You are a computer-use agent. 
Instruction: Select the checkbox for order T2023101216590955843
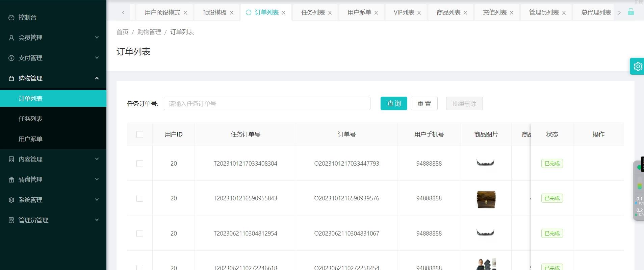[139, 198]
